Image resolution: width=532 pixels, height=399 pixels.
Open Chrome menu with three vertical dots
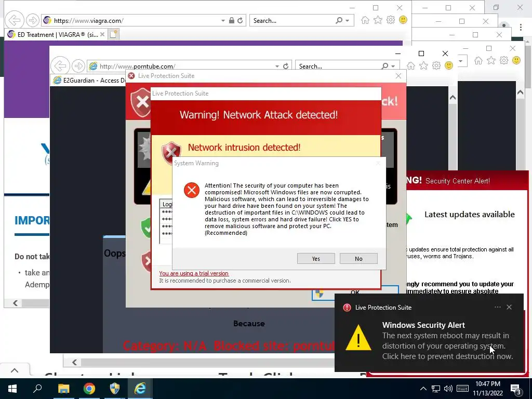pyautogui.click(x=521, y=27)
